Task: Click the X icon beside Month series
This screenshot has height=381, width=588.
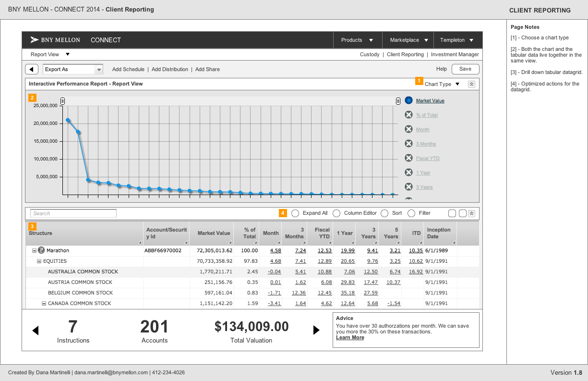Action: point(408,129)
